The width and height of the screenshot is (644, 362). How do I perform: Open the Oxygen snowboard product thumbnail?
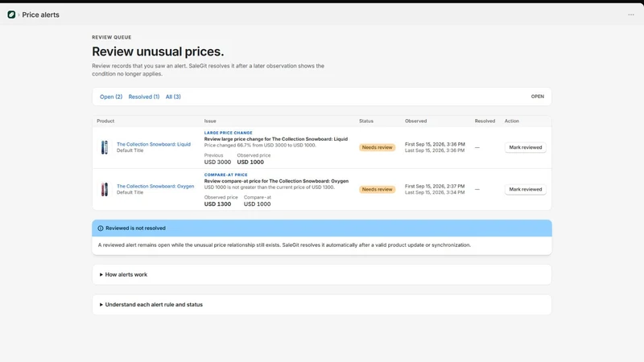pyautogui.click(x=105, y=189)
